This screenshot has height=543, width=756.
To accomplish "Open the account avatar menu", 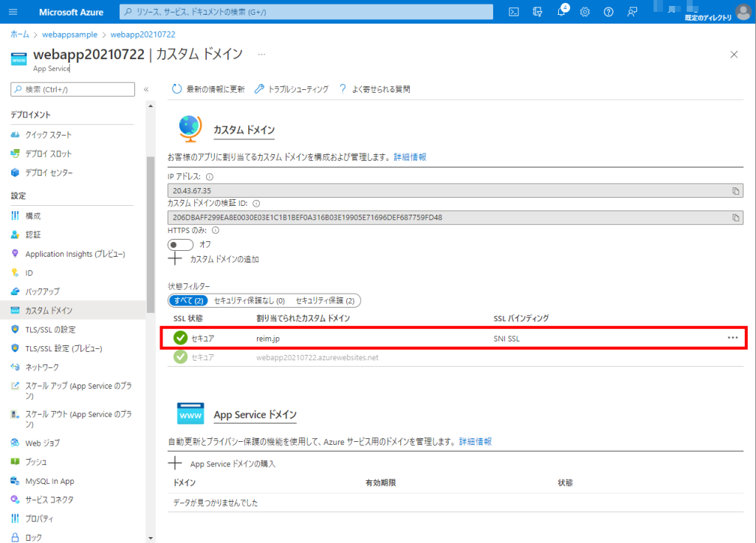I will click(743, 12).
